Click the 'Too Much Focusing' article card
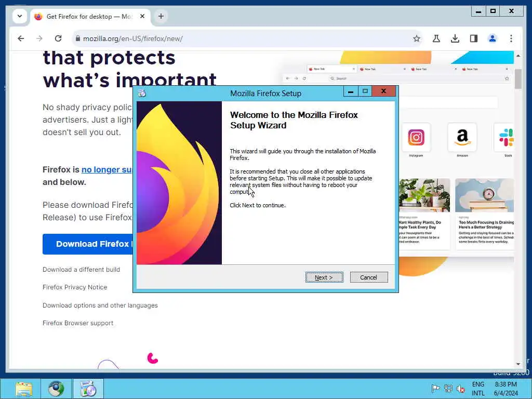This screenshot has height=399, width=532. tap(485, 214)
